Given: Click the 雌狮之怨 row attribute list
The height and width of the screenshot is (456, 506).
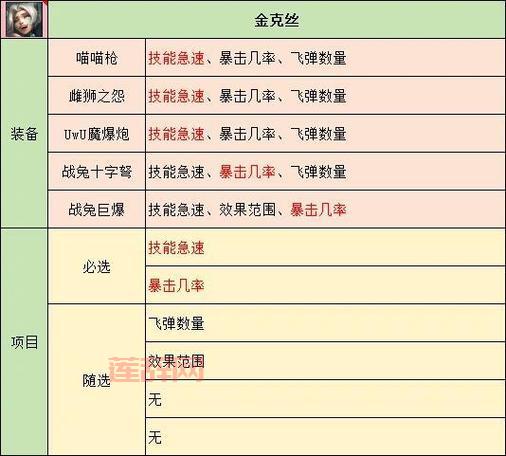Looking at the screenshot, I should (x=247, y=96).
